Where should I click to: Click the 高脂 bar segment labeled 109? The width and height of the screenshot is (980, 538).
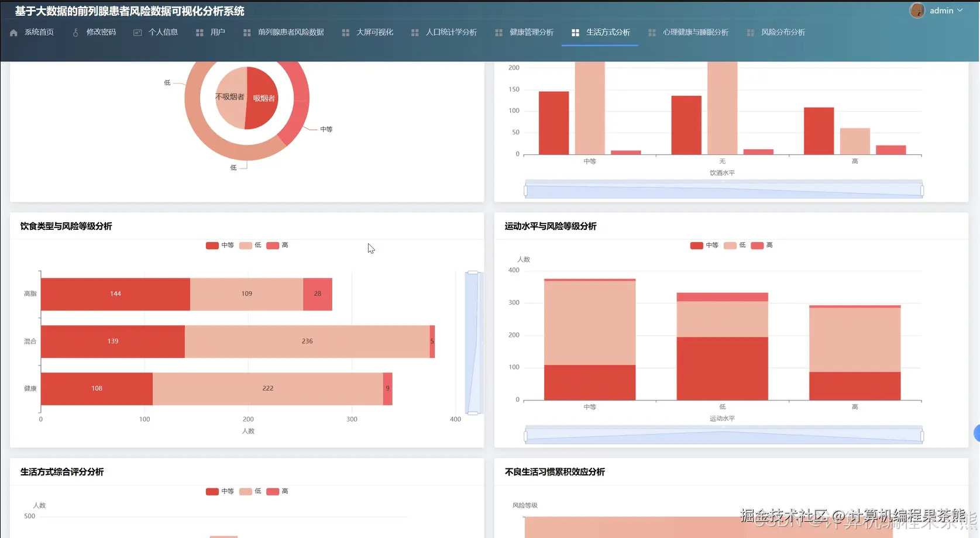[246, 294]
